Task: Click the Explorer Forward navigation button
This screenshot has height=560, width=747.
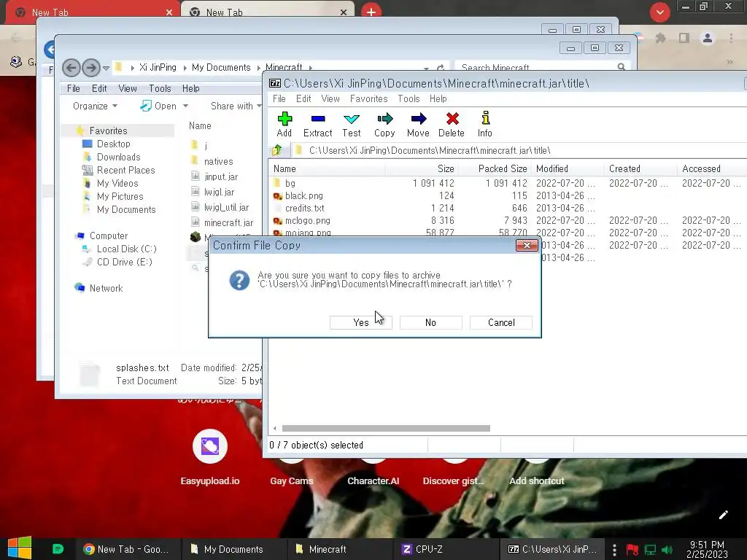Action: [x=91, y=68]
